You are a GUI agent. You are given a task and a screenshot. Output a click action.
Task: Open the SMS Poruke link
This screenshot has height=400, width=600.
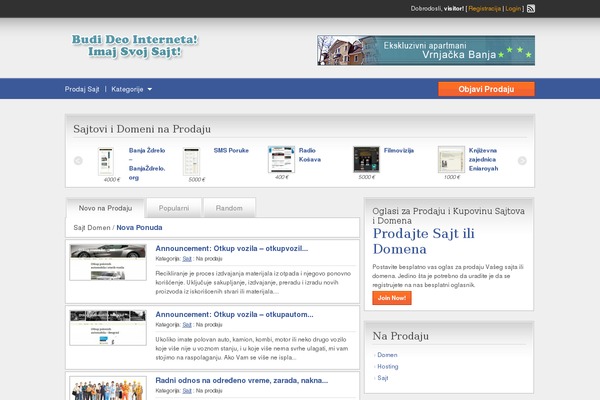click(x=231, y=150)
